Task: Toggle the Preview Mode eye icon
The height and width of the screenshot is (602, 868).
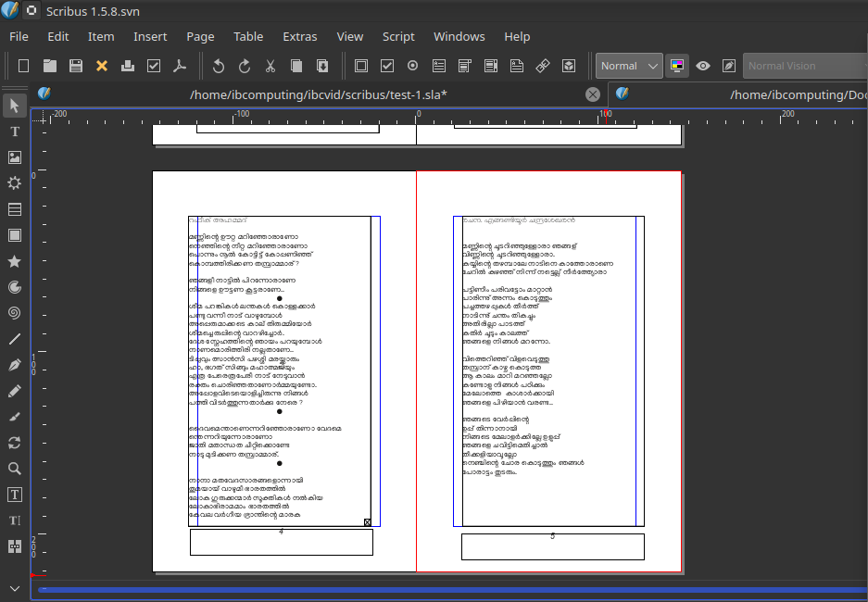Action: click(703, 66)
